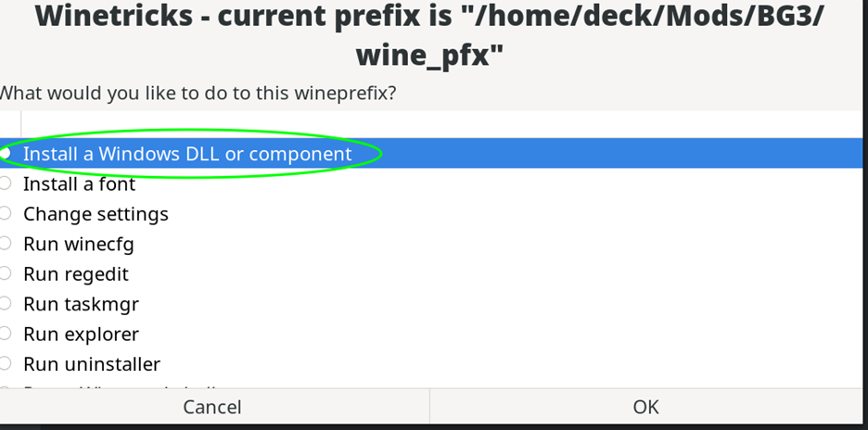Select the 'Install a font' radio button
The height and width of the screenshot is (430, 868).
(6, 183)
